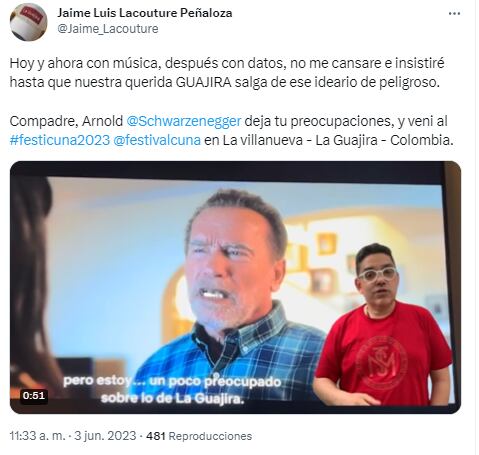Click the 0:51 video duration badge
Viewport: 479px width, 455px height.
click(34, 396)
